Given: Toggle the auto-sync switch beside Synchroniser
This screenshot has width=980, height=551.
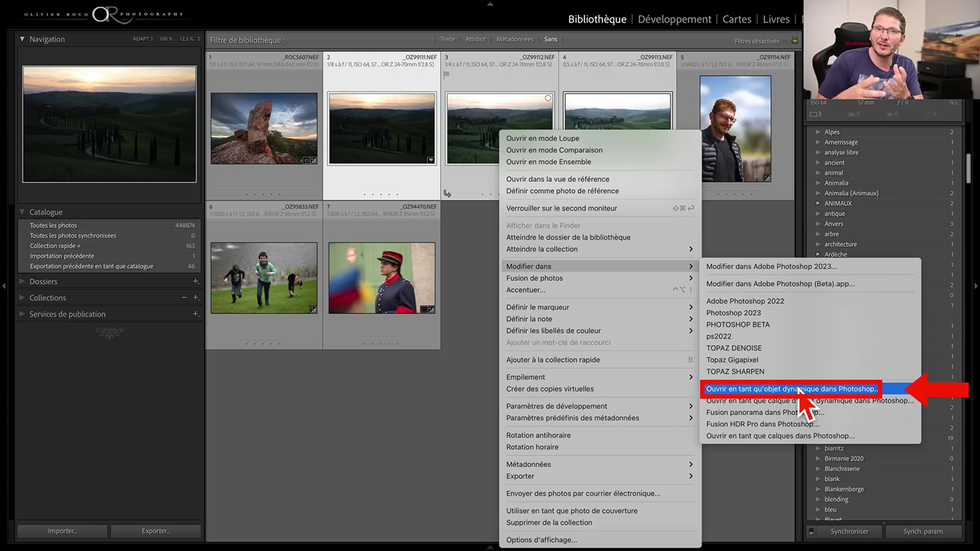Looking at the screenshot, I should pos(811,531).
